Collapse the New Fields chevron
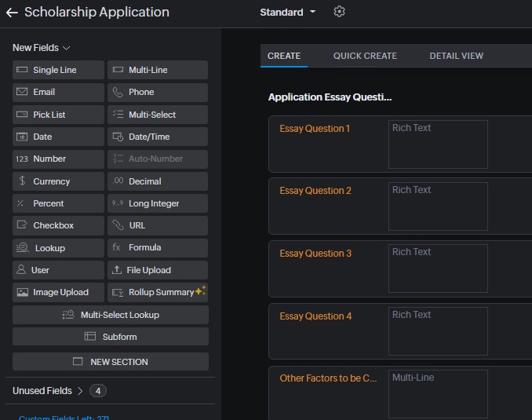 pos(67,48)
